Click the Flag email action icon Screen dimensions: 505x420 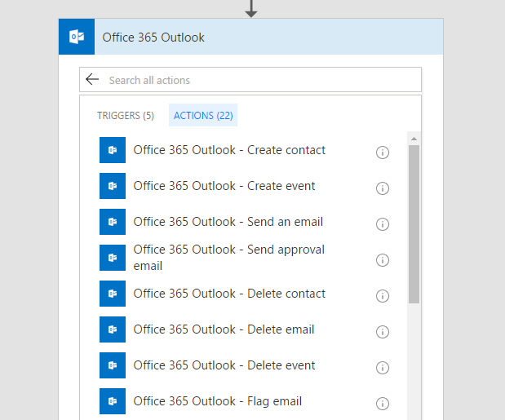pyautogui.click(x=113, y=401)
